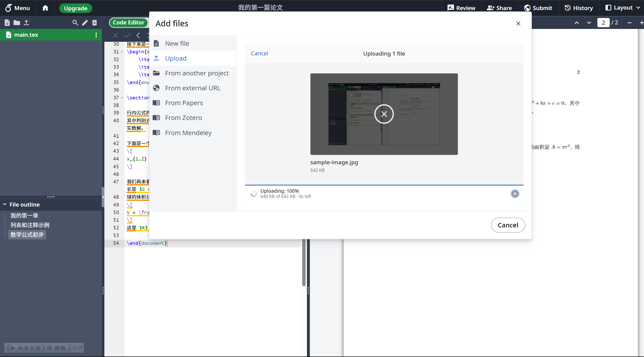Click the upload progress bar line
This screenshot has height=357, width=644.
click(x=384, y=185)
